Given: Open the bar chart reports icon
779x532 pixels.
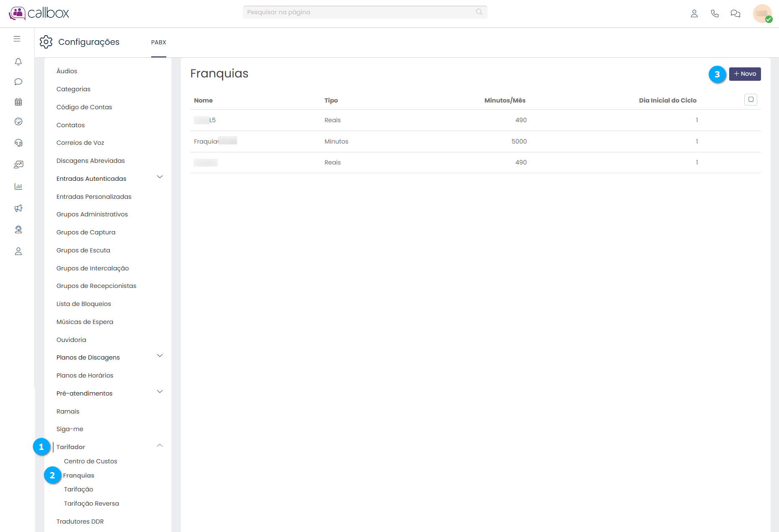Looking at the screenshot, I should (x=18, y=186).
